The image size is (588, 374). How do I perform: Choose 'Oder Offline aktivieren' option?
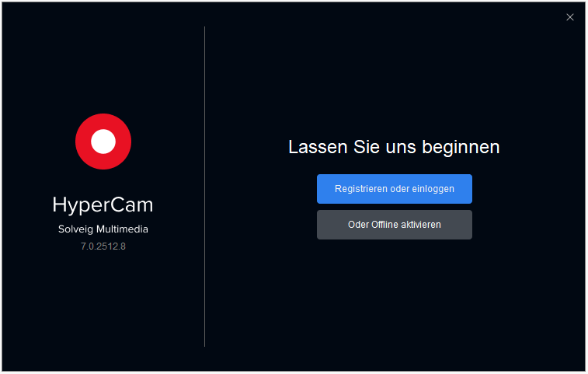[x=394, y=225]
